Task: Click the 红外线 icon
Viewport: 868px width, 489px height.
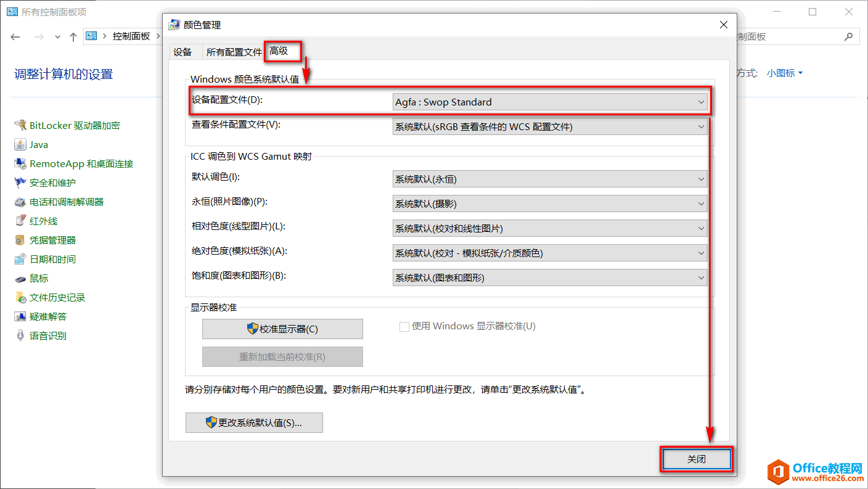Action: click(20, 221)
